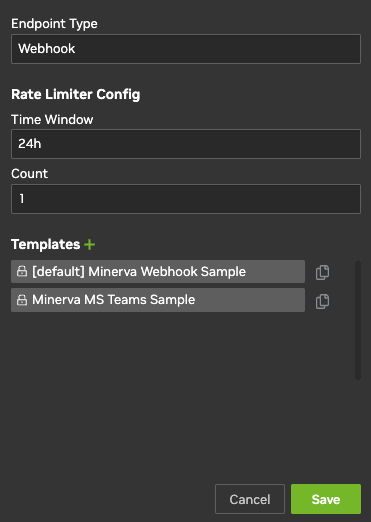The width and height of the screenshot is (371, 522).
Task: Click the Time Window label
Action: tap(52, 120)
